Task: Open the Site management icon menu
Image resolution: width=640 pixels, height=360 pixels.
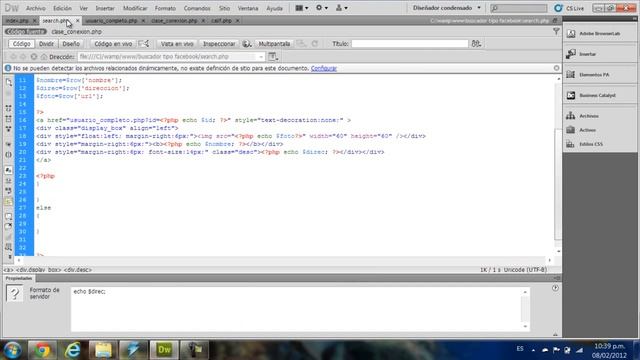Action: click(x=341, y=8)
